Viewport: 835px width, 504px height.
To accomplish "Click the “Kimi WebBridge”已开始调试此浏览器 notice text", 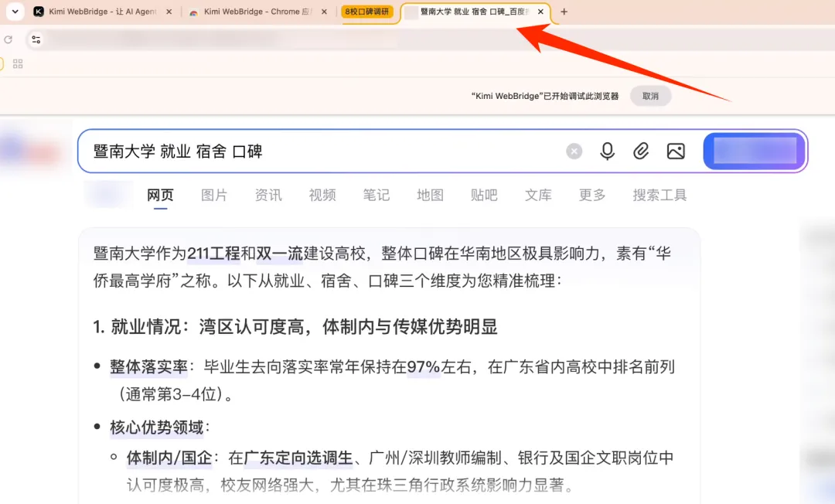I will point(545,96).
